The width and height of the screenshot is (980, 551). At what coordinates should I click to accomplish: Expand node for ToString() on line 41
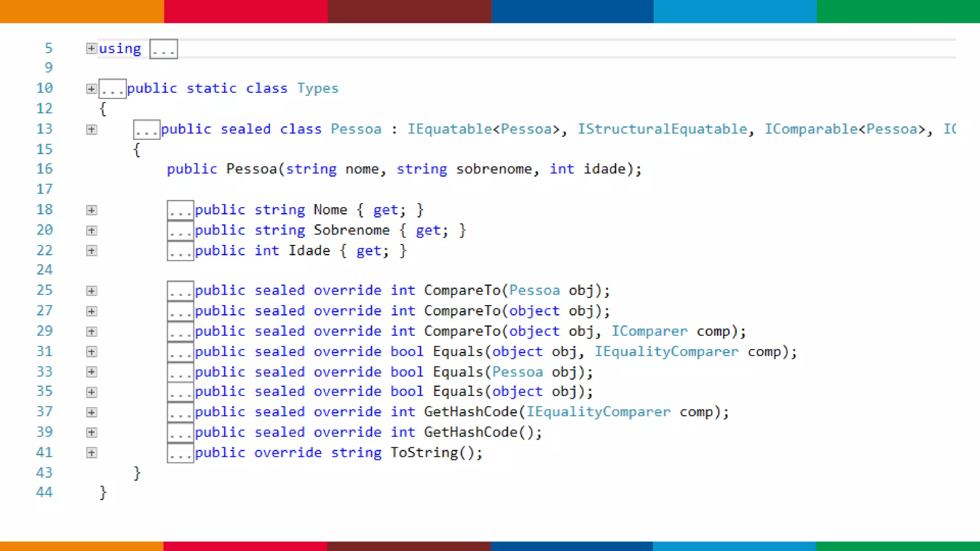91,452
